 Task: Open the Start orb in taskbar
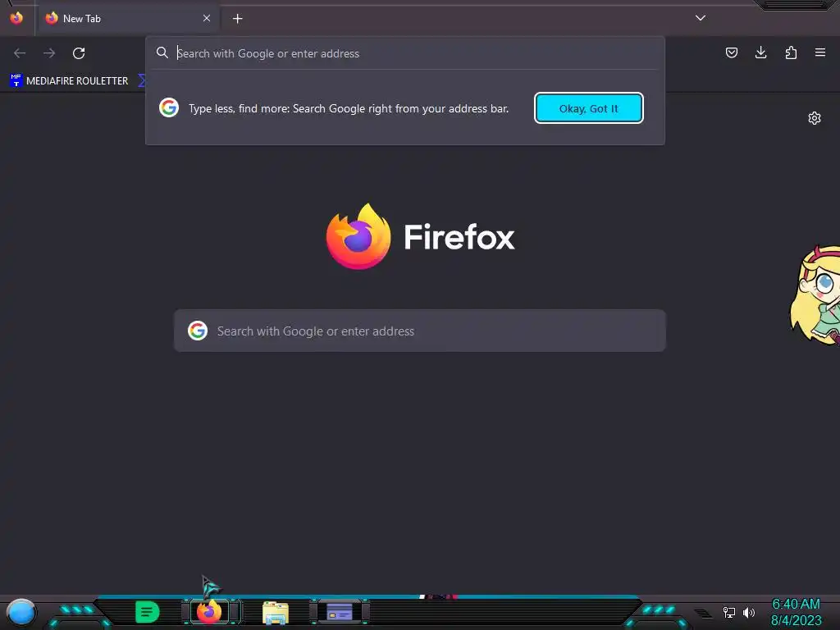(x=21, y=612)
